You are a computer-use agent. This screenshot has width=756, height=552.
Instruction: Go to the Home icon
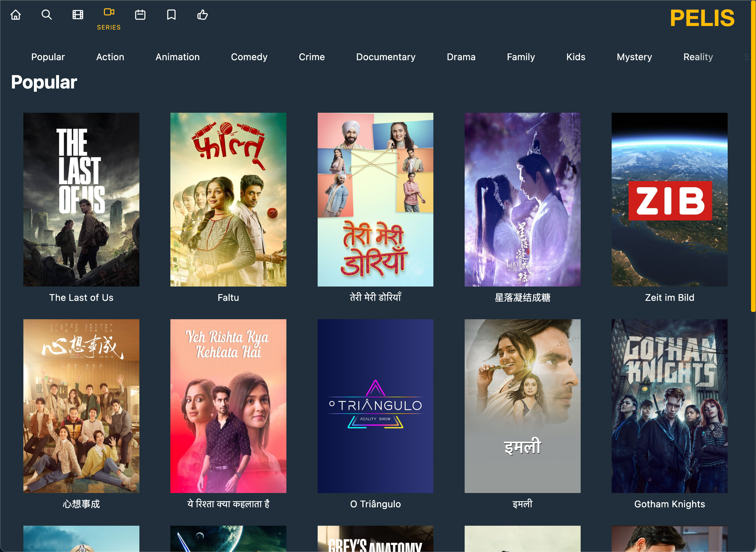(x=16, y=15)
